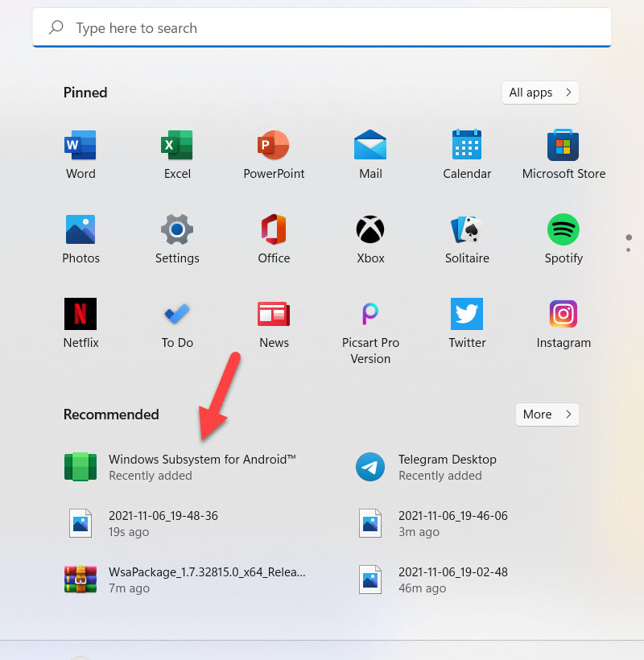The height and width of the screenshot is (660, 644).
Task: Start Spotify
Action: [563, 237]
